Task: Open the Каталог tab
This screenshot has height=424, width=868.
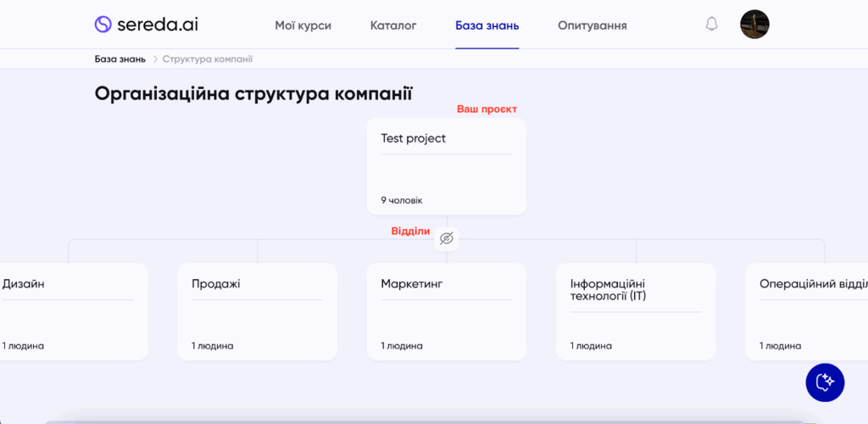Action: [393, 25]
